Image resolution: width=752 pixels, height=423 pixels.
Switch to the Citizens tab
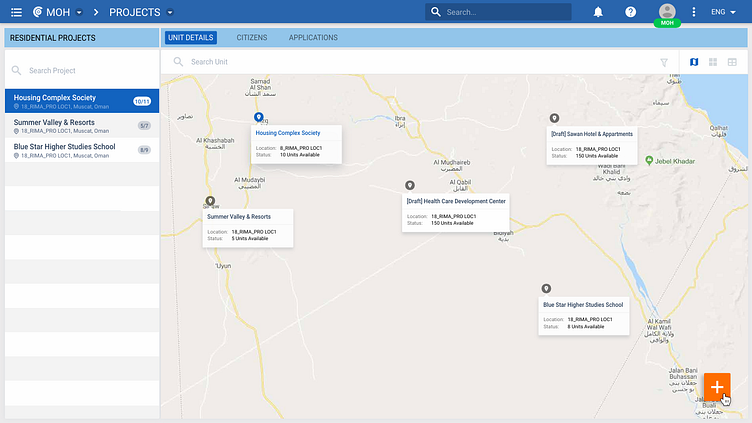click(251, 38)
